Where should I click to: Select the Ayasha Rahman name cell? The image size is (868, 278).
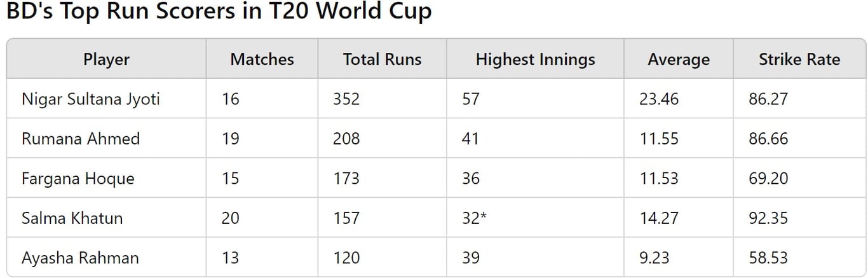[x=80, y=258]
